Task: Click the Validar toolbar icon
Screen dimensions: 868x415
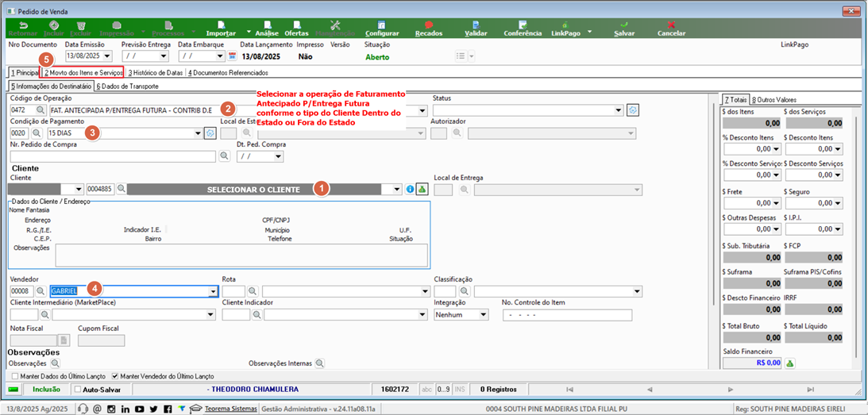Action: (476, 25)
